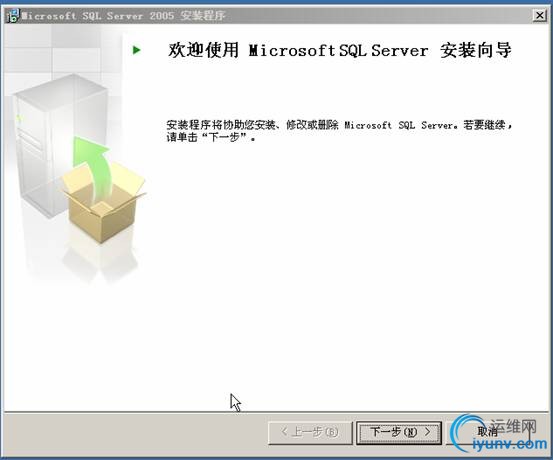Image resolution: width=553 pixels, height=460 pixels.
Task: Click the grayed-out 上一步(B) back button
Action: pos(310,432)
